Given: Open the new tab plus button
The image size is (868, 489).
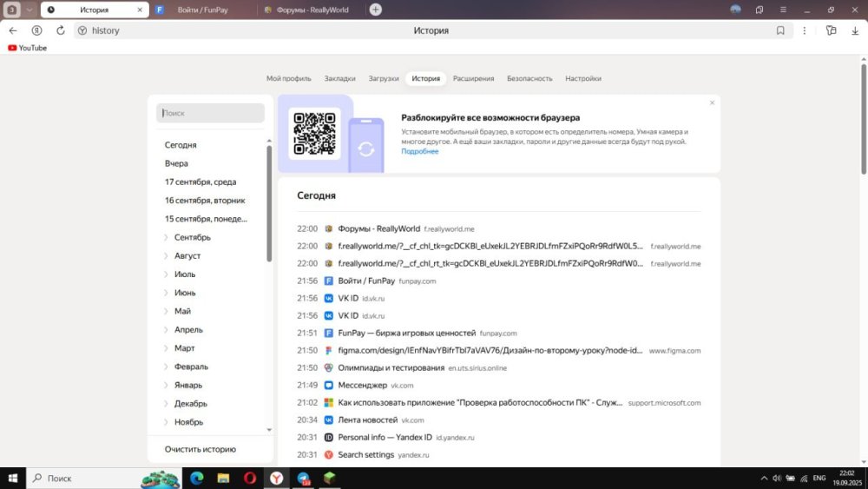Looking at the screenshot, I should [375, 10].
